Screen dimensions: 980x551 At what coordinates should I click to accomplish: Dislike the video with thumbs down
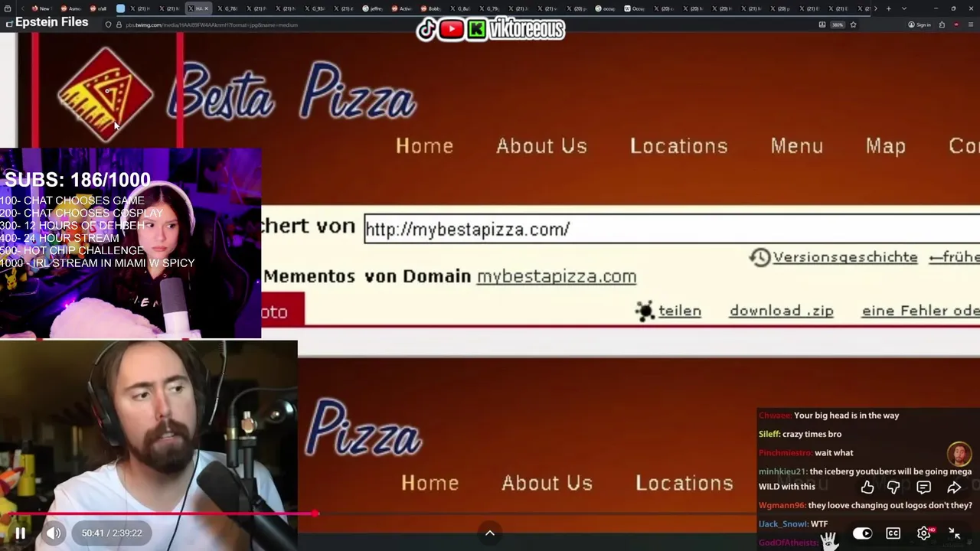(x=893, y=487)
